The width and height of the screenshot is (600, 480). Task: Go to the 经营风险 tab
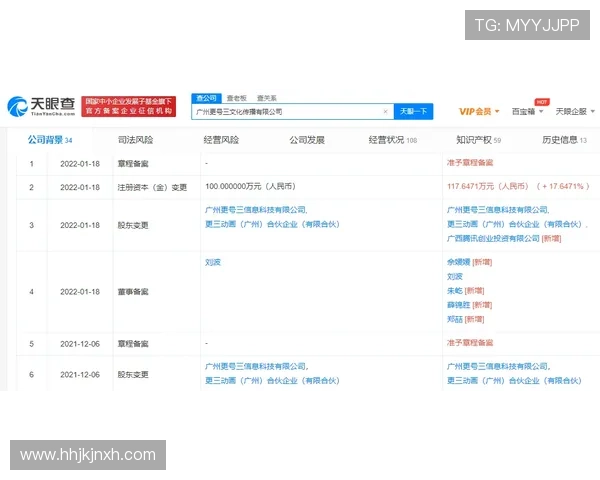click(x=221, y=140)
